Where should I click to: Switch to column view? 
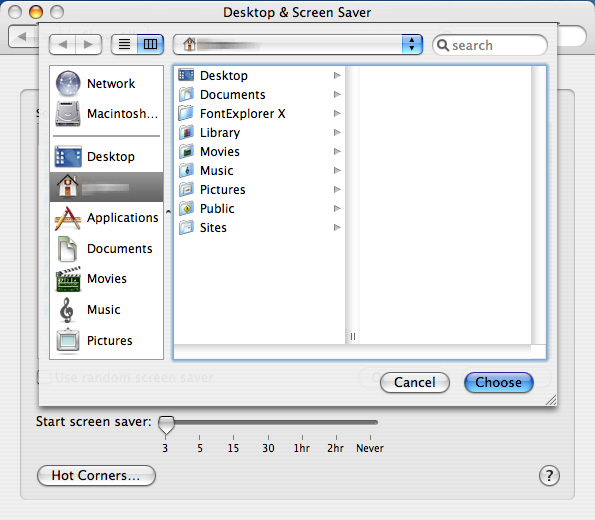coord(150,44)
